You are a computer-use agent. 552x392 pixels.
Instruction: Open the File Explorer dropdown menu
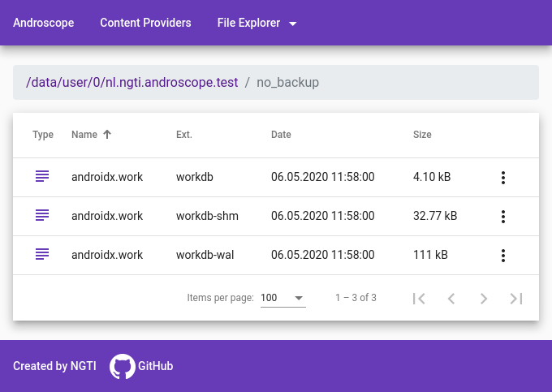[x=257, y=23]
